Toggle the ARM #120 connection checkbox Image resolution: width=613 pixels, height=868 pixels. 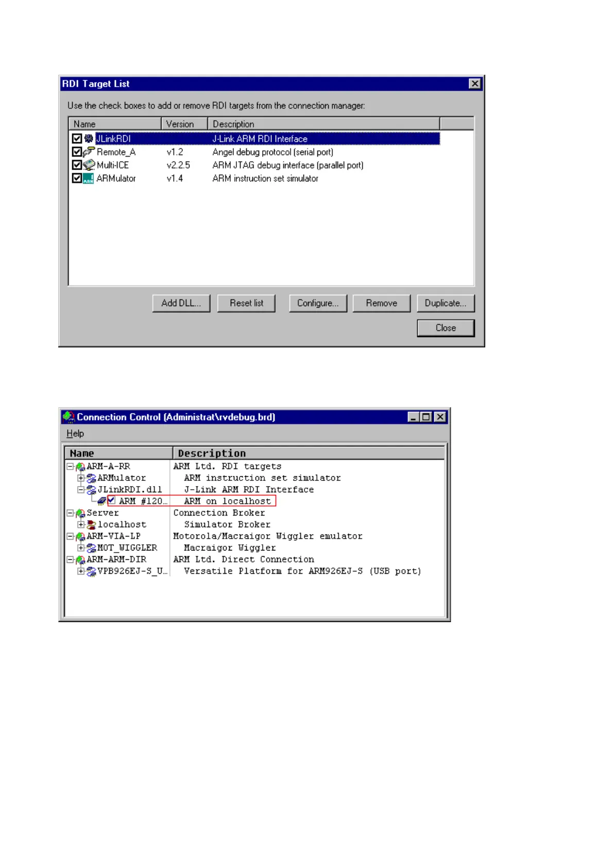(111, 500)
